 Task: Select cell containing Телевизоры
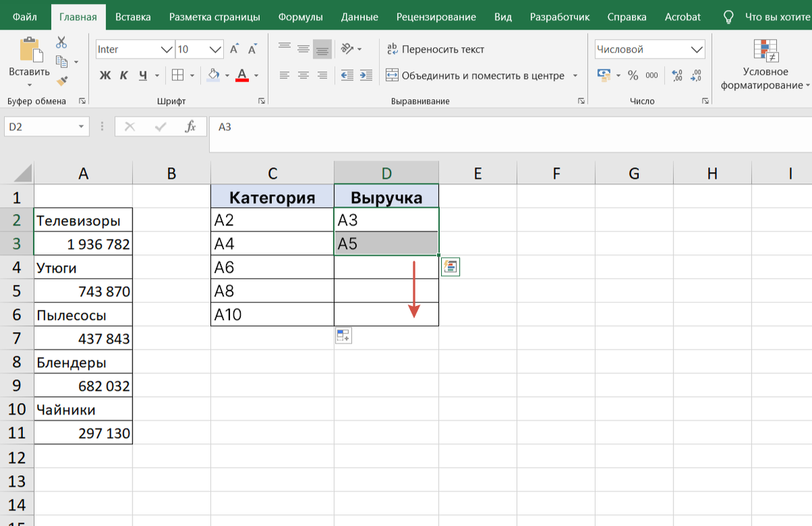83,220
